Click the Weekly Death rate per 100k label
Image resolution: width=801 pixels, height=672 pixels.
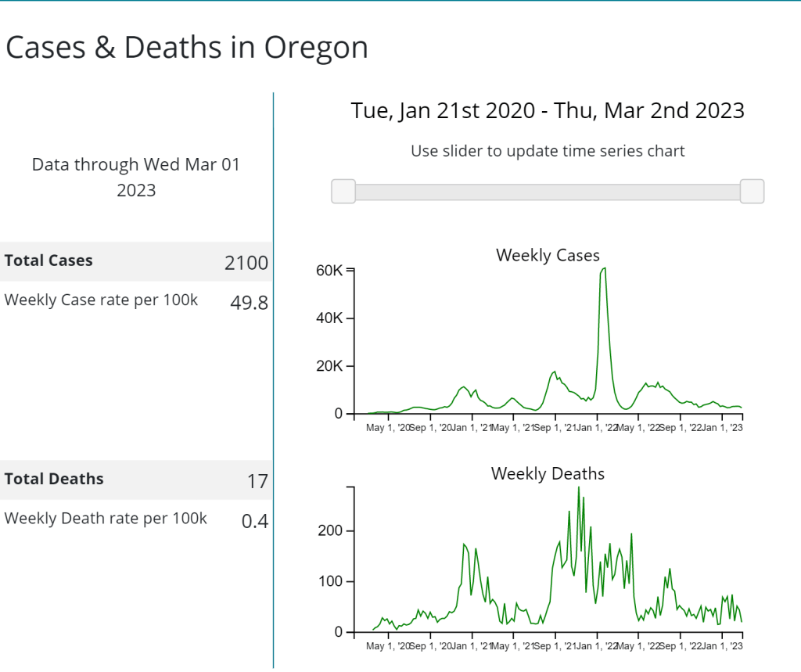click(x=106, y=518)
